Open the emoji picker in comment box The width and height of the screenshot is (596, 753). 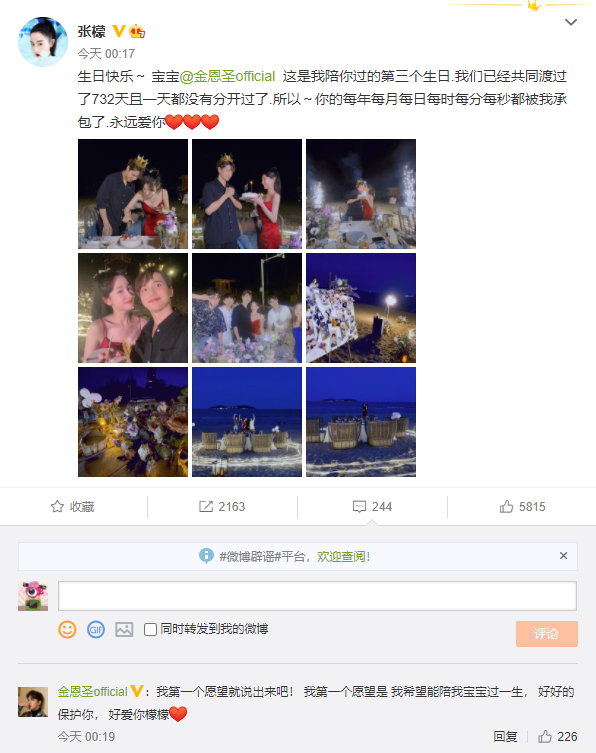pos(67,629)
